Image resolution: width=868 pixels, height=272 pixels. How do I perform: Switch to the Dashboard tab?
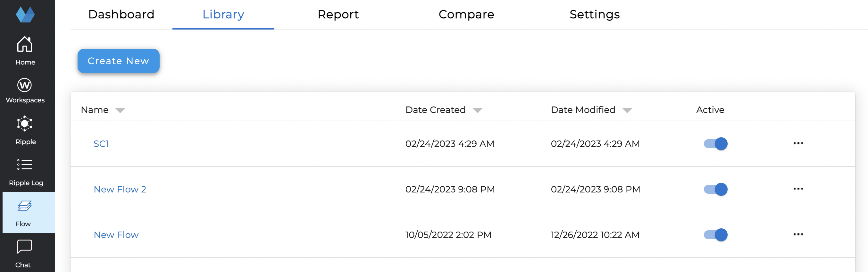[121, 14]
